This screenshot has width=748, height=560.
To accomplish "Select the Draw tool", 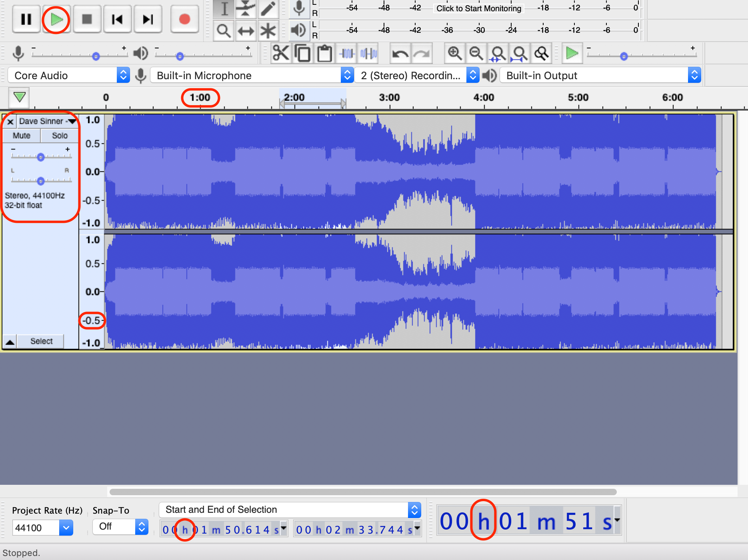I will click(x=268, y=10).
